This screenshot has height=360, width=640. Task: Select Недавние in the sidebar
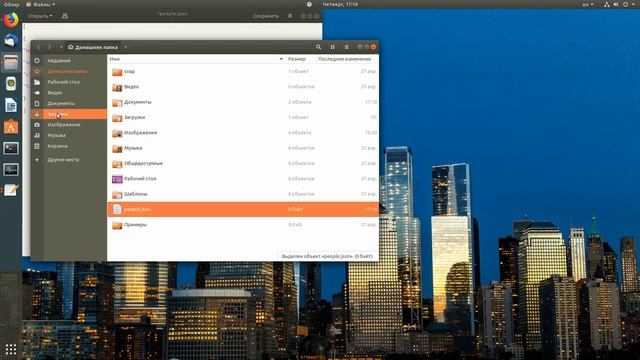69,60
